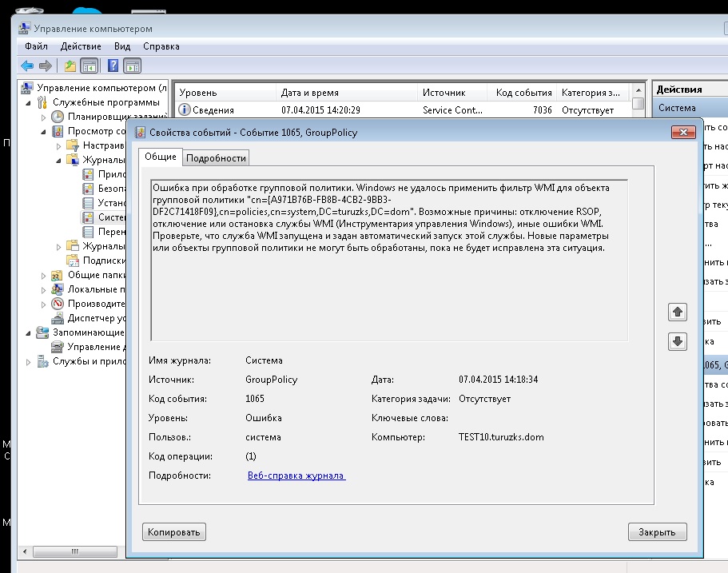Screen dimensions: 728x573
Task: Expand the Службы и приложения node
Action: (28, 362)
